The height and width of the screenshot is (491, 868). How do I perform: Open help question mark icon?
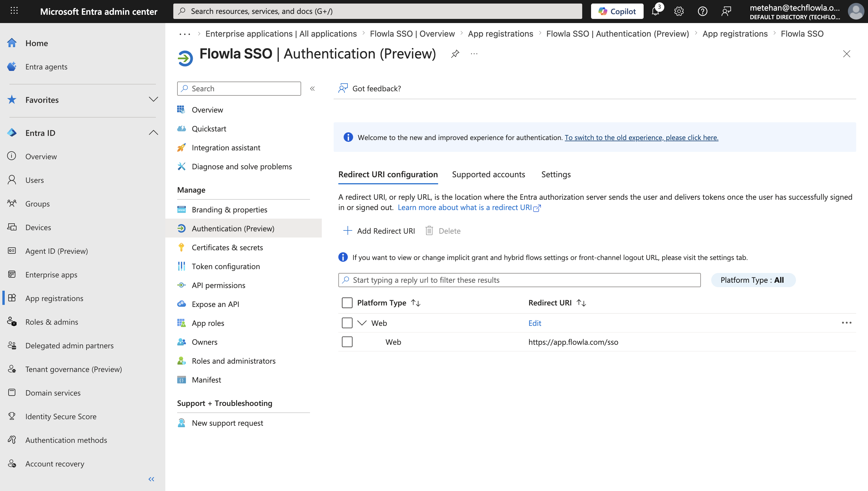pos(702,11)
